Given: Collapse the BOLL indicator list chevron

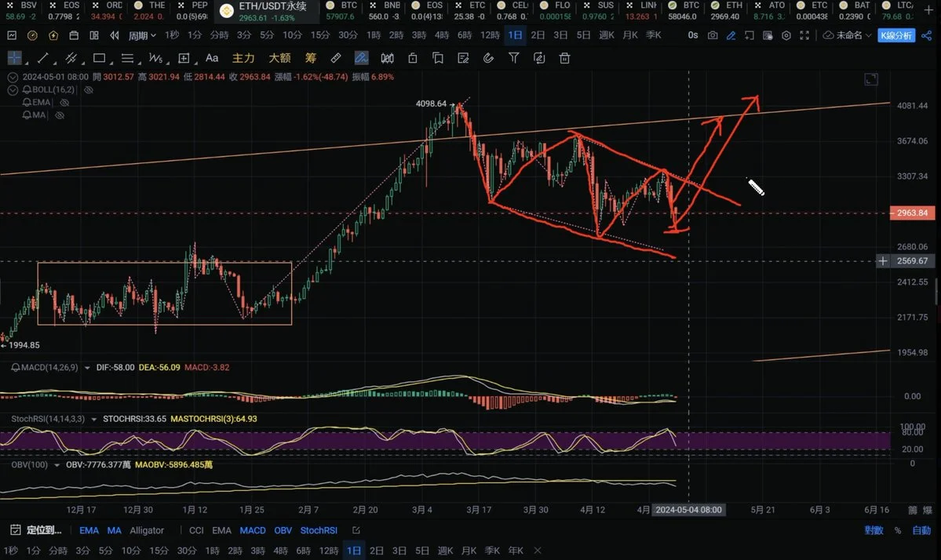Looking at the screenshot, I should (x=13, y=90).
